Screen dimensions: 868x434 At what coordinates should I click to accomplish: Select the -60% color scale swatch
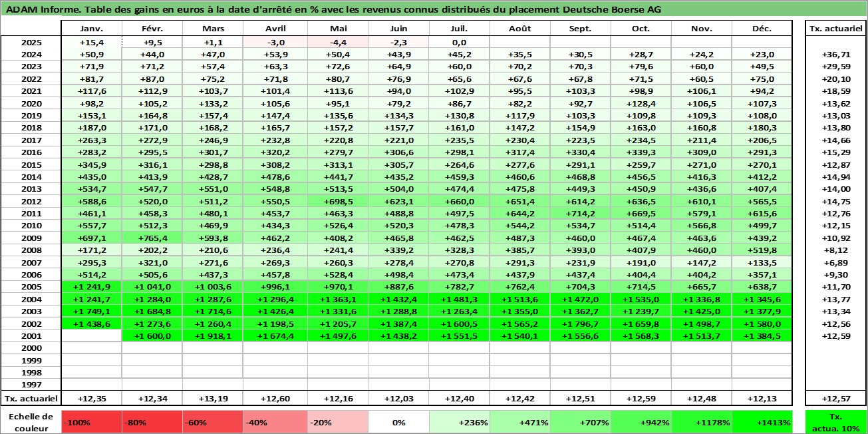click(213, 422)
